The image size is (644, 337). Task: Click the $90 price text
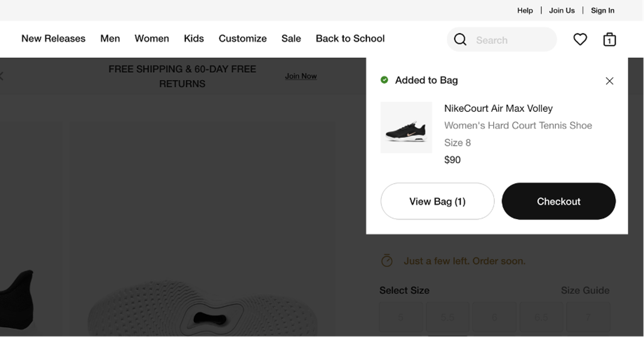[x=452, y=160]
